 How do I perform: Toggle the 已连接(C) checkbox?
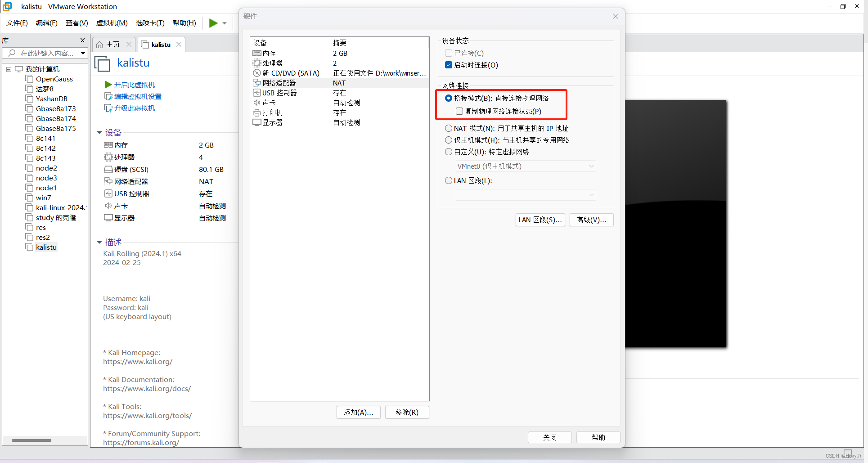pyautogui.click(x=449, y=53)
